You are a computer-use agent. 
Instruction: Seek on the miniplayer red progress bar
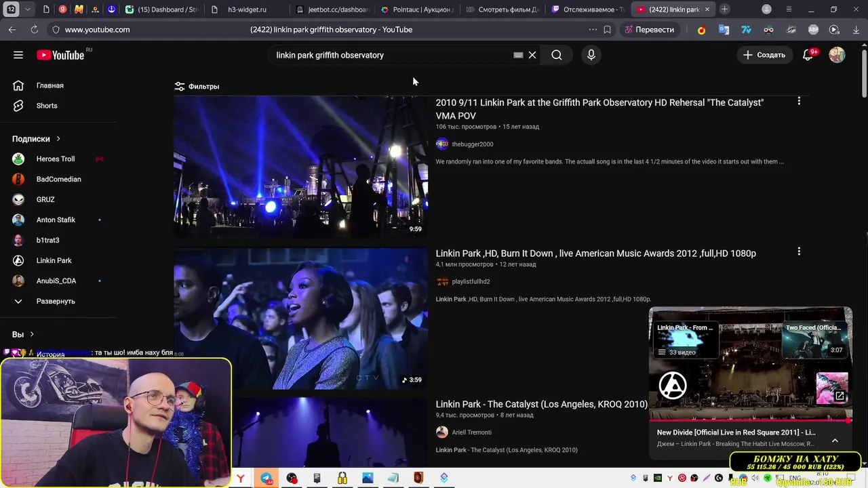(x=750, y=421)
